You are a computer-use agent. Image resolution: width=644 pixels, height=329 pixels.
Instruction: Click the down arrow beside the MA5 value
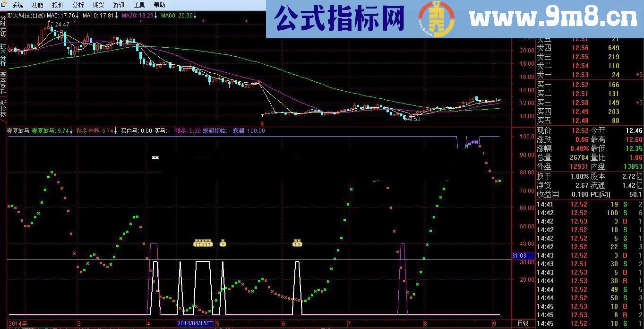[x=77, y=15]
